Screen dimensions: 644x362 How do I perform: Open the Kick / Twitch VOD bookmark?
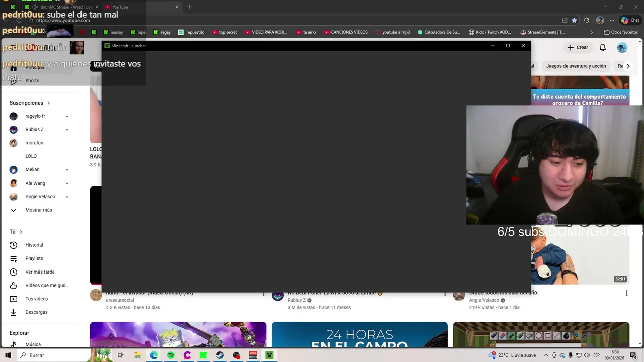coord(490,32)
